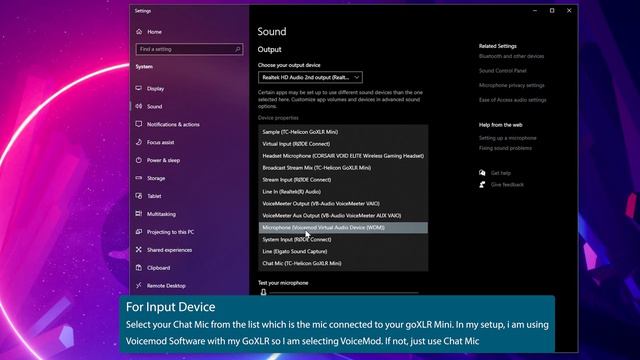Choose Virtual Input (RØDE Connect) option

pyautogui.click(x=343, y=144)
